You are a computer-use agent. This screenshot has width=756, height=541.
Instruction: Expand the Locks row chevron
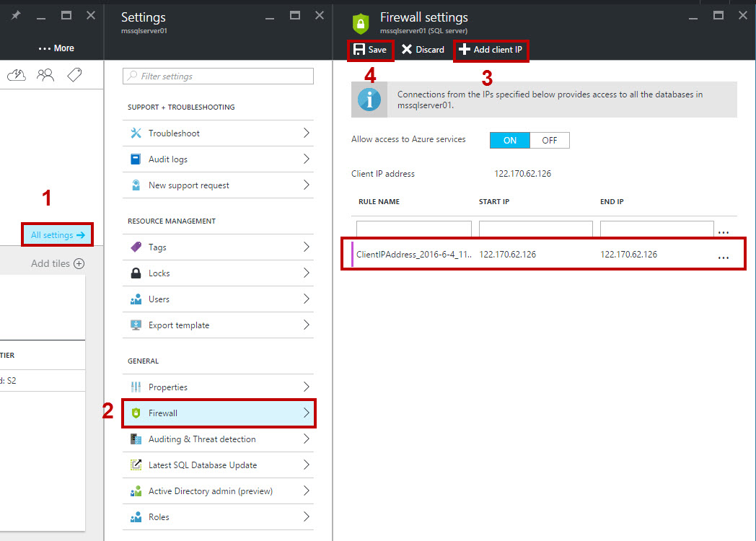pos(306,273)
